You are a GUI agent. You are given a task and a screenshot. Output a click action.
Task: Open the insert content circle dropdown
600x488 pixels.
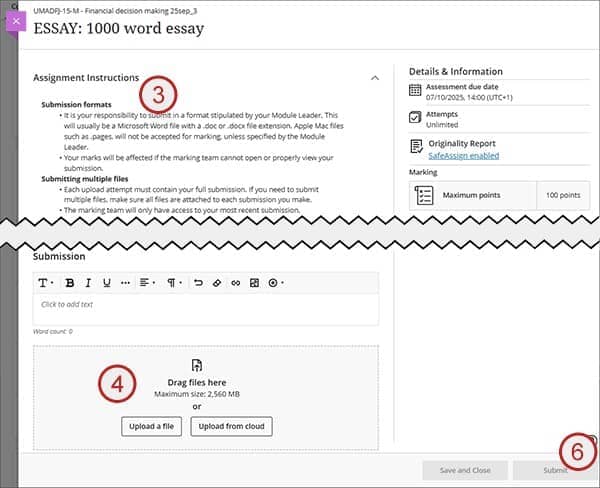point(276,283)
